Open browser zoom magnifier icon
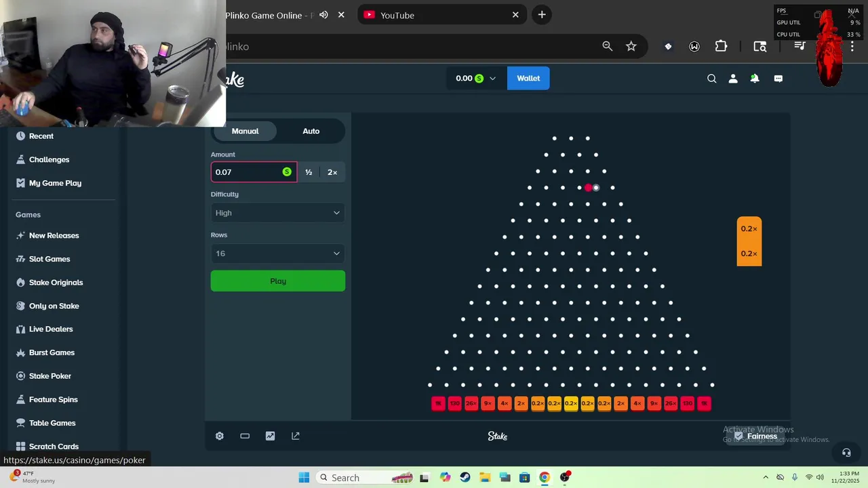868x488 pixels. pyautogui.click(x=608, y=46)
